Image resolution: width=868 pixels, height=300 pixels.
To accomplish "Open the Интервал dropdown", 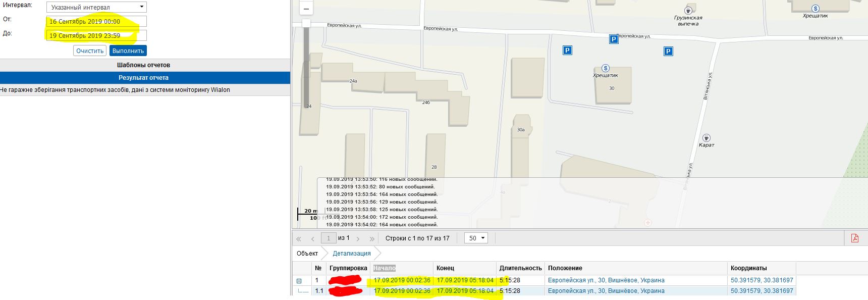I will pyautogui.click(x=96, y=7).
